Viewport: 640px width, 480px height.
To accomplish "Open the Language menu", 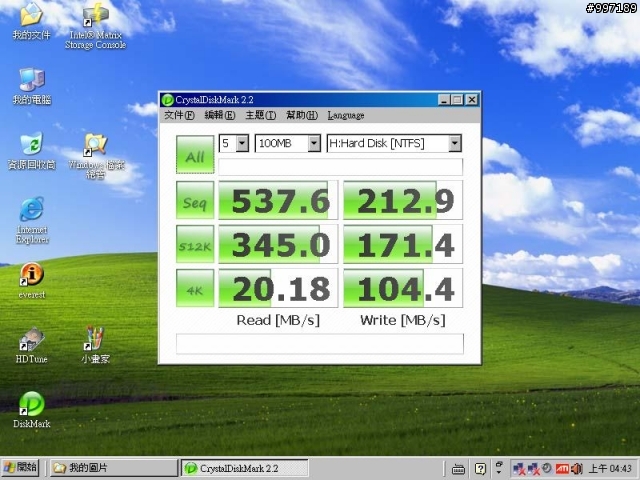I will click(346, 116).
